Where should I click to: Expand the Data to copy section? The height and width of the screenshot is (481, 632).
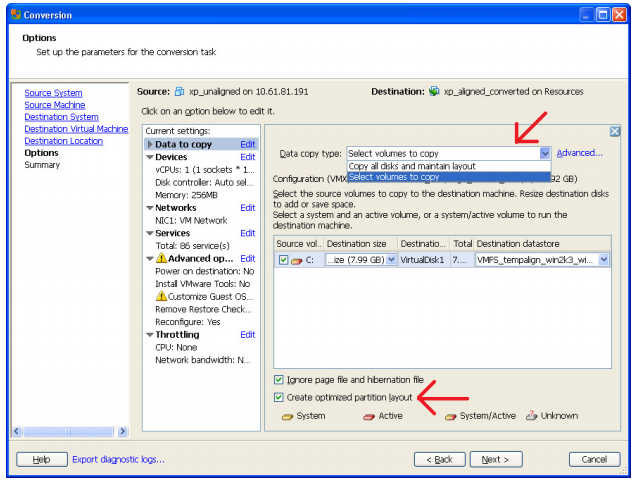(x=150, y=144)
